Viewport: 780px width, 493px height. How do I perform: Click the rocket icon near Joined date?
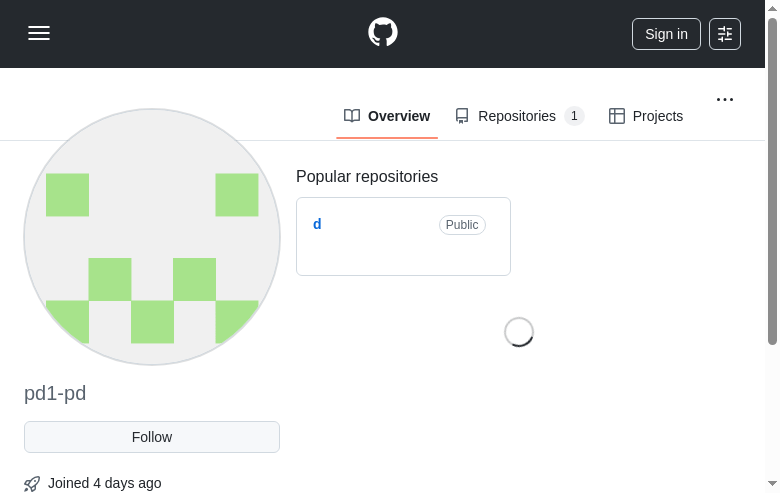[x=32, y=484]
